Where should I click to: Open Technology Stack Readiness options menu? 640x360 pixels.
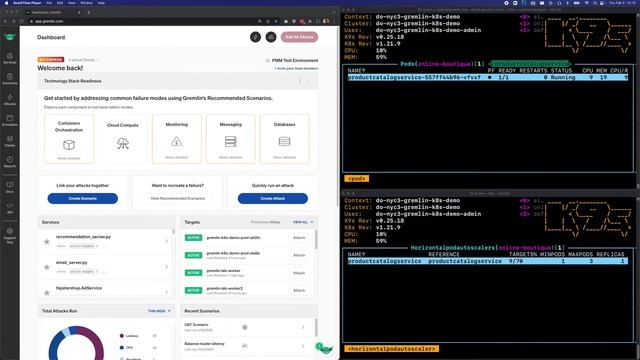coord(300,81)
